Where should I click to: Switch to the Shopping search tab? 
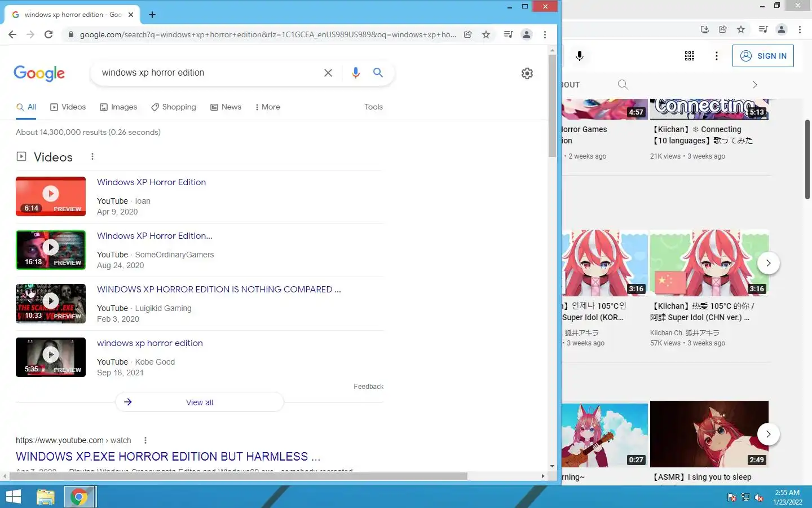[174, 107]
